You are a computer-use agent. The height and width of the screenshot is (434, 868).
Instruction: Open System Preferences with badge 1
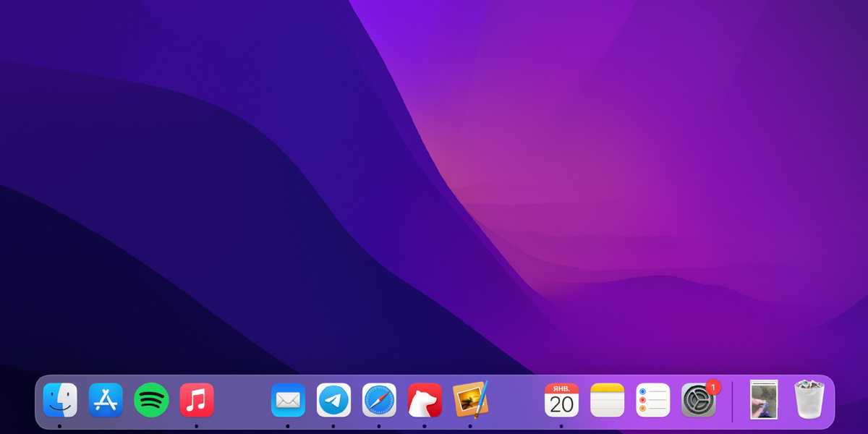pyautogui.click(x=698, y=400)
